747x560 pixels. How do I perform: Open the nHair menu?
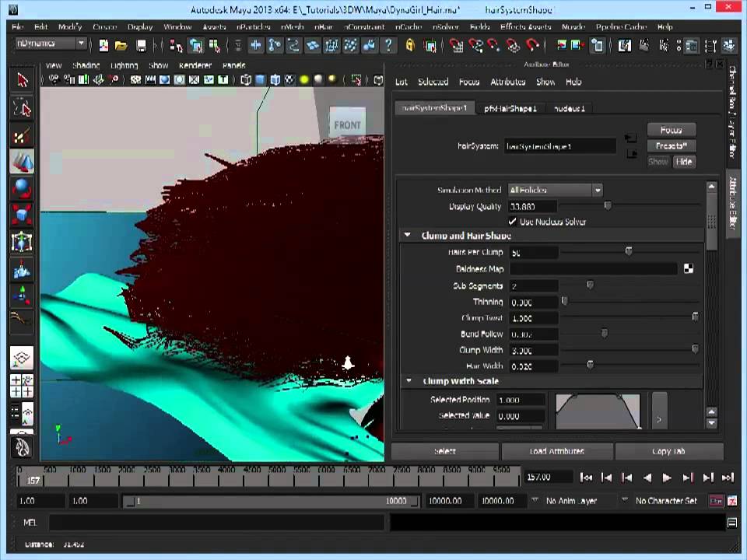tap(324, 26)
